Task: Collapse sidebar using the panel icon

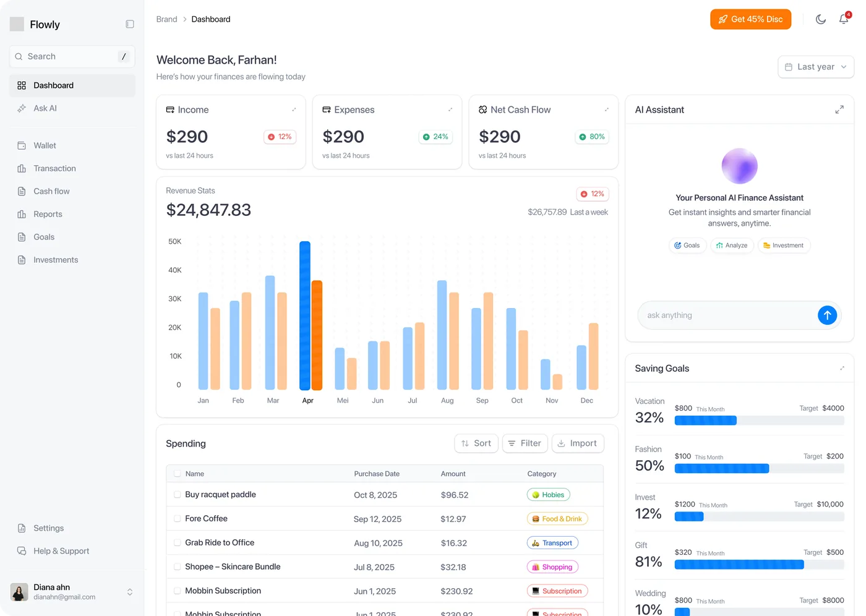Action: click(130, 24)
